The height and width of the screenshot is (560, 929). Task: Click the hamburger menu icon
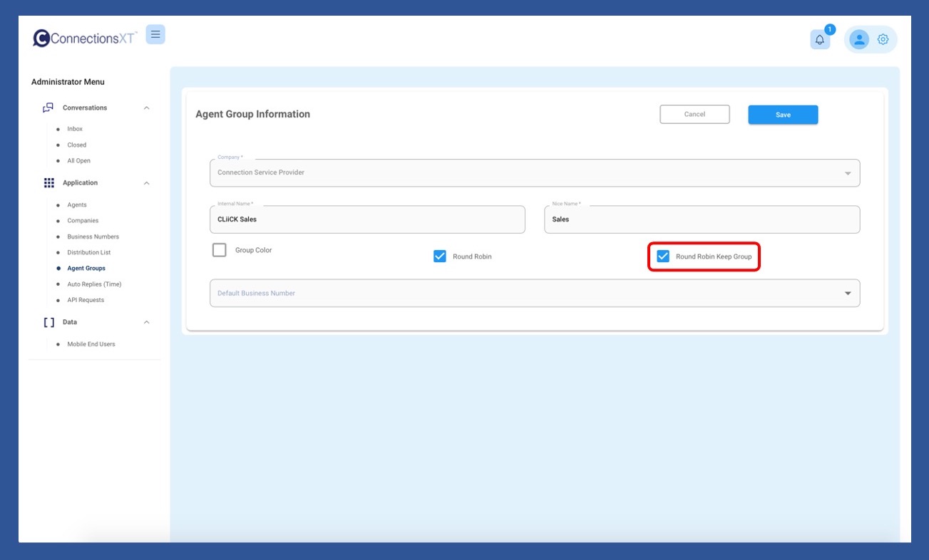coord(155,34)
